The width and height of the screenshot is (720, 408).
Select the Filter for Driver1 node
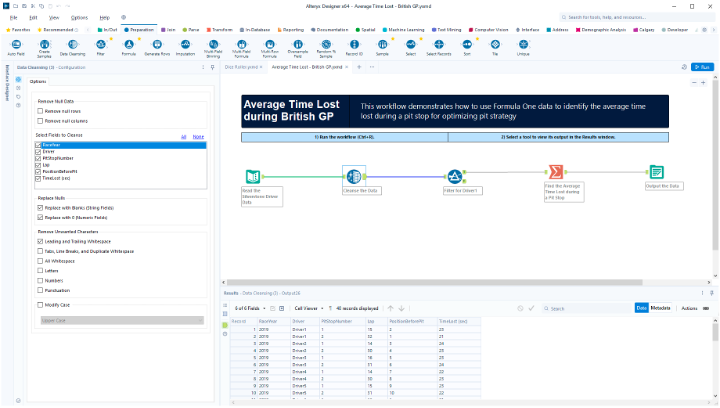tap(455, 176)
